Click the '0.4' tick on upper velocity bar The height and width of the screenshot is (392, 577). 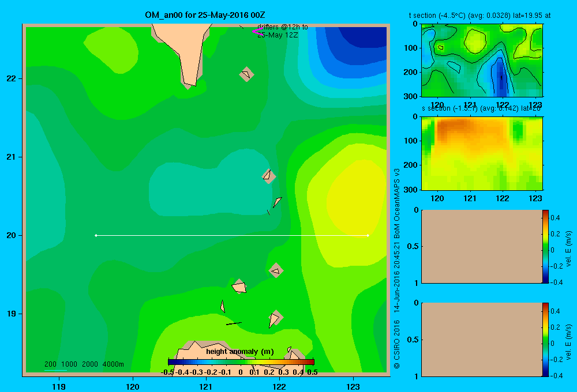pyautogui.click(x=555, y=218)
